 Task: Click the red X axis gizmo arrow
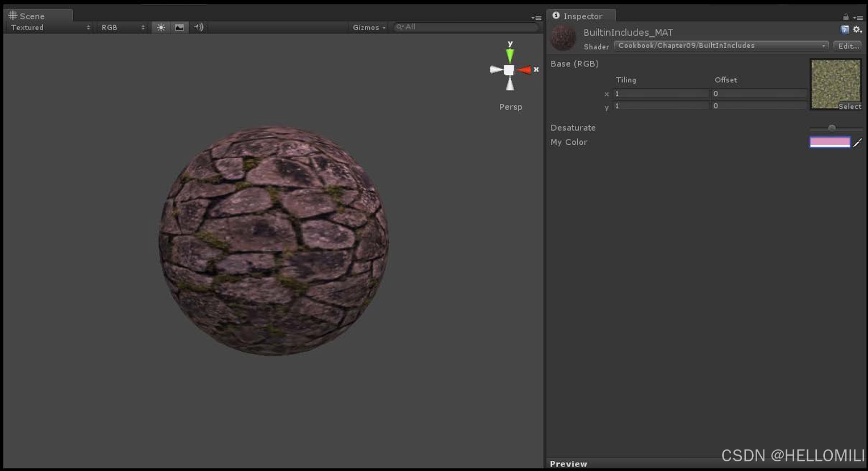click(x=526, y=70)
